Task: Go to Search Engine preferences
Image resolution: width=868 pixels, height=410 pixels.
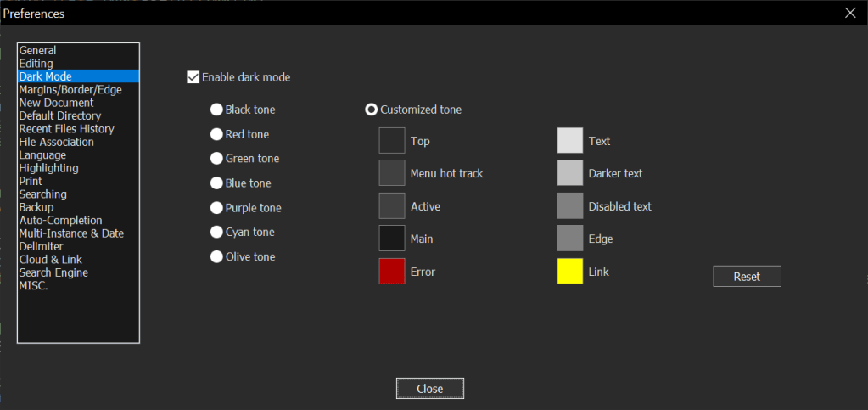Action: (x=53, y=272)
